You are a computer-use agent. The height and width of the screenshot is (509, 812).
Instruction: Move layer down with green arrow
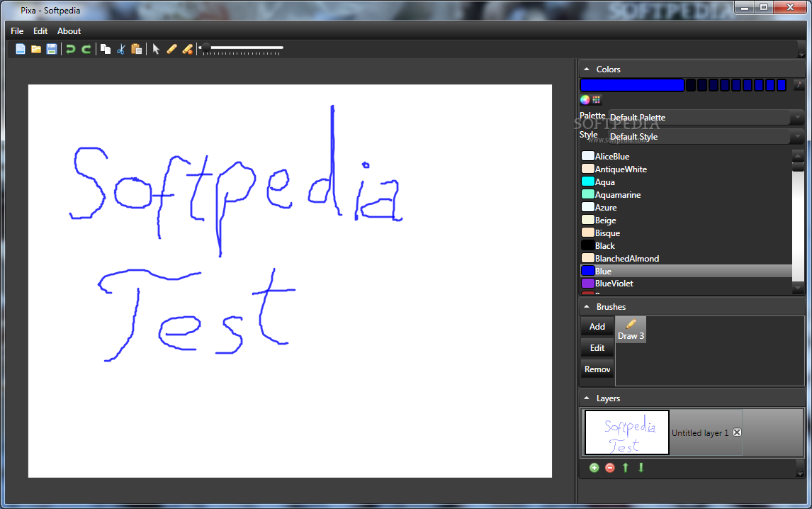[641, 468]
